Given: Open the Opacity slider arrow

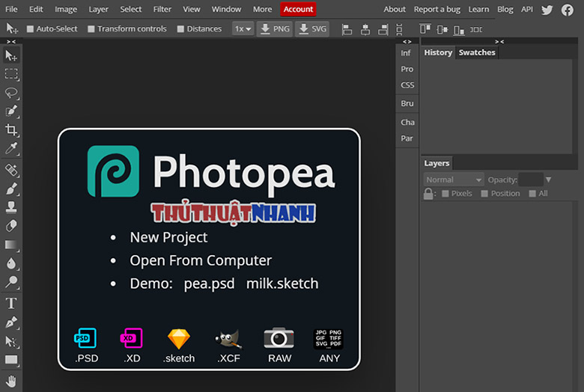Looking at the screenshot, I should tap(548, 180).
